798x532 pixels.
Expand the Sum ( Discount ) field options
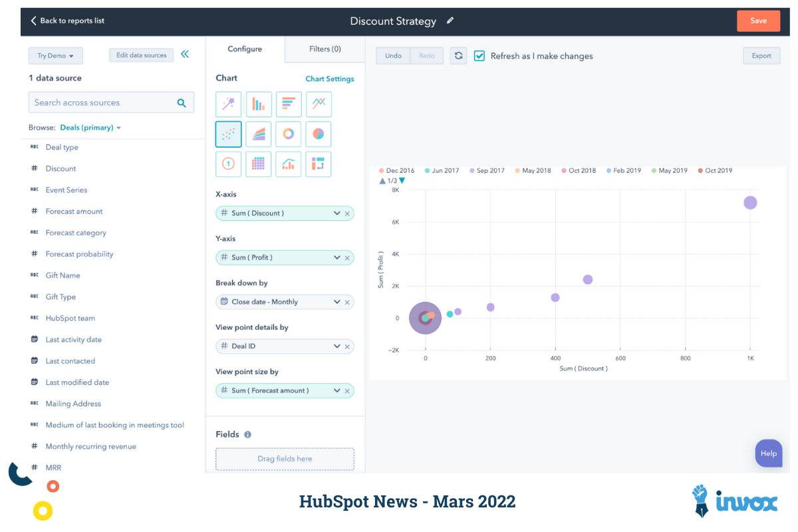(337, 213)
